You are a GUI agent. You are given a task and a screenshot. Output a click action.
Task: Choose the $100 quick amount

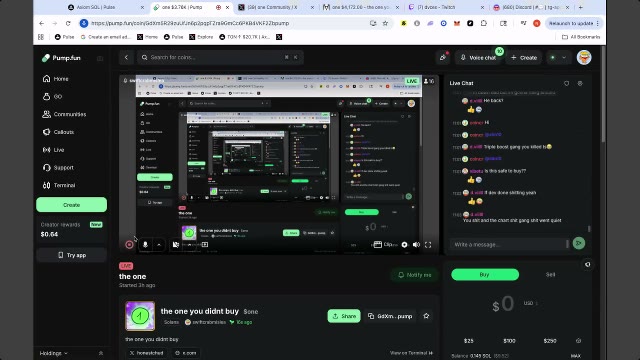point(509,341)
